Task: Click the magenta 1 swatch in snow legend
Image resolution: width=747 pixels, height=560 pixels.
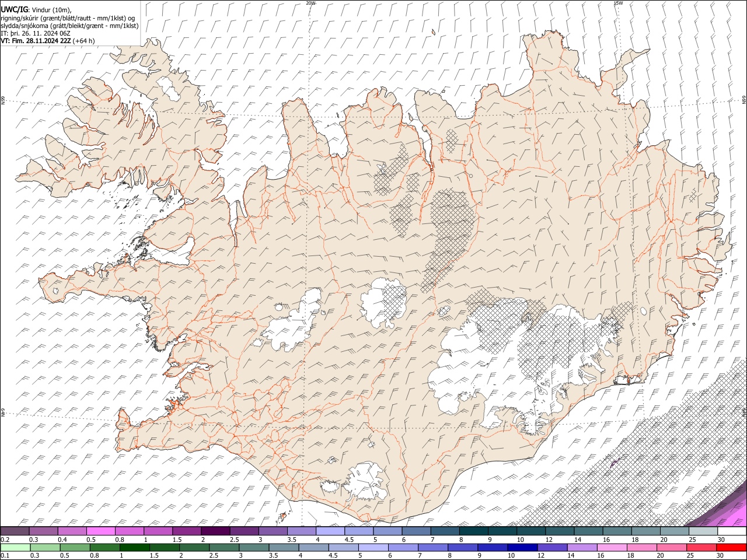Action: coord(158,531)
